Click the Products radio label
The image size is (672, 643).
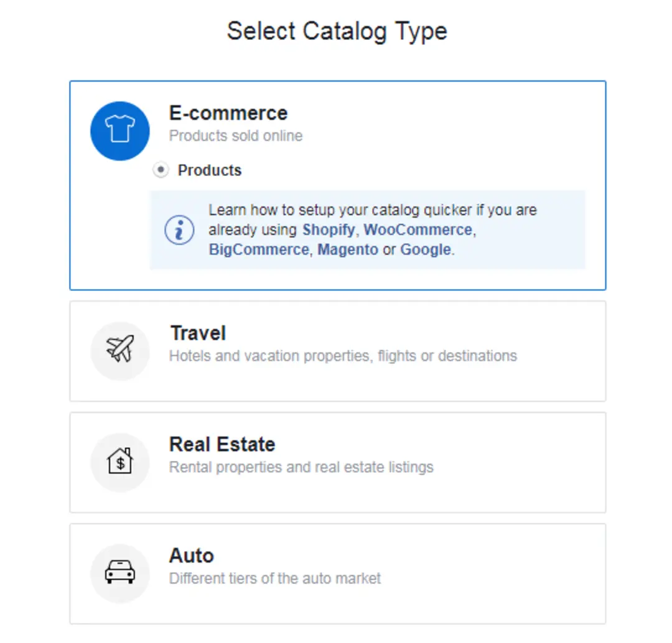[210, 170]
